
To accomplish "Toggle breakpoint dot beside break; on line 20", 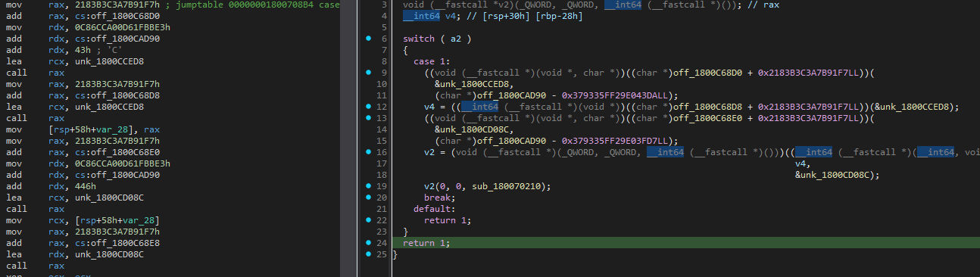I will pos(368,197).
